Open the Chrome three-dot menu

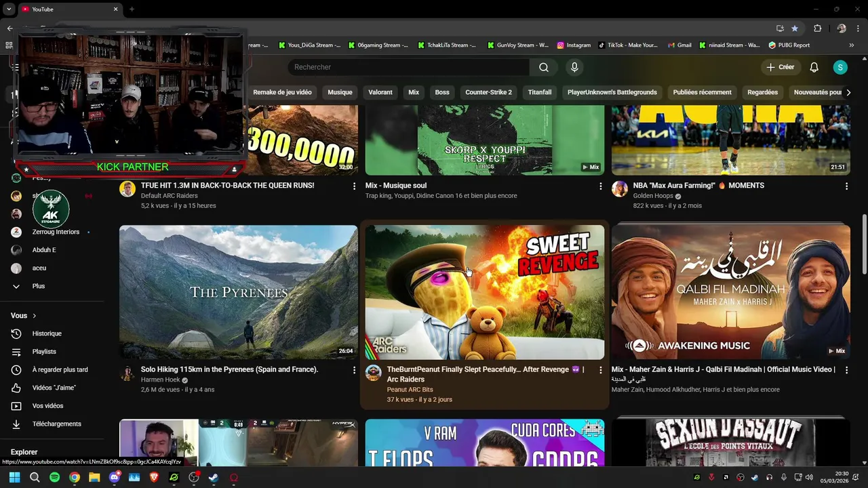(858, 28)
